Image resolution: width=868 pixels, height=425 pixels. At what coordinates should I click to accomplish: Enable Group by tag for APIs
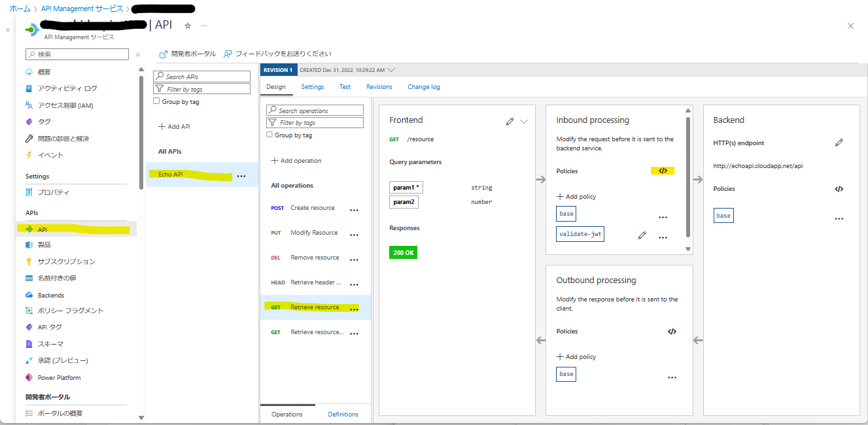[x=156, y=101]
